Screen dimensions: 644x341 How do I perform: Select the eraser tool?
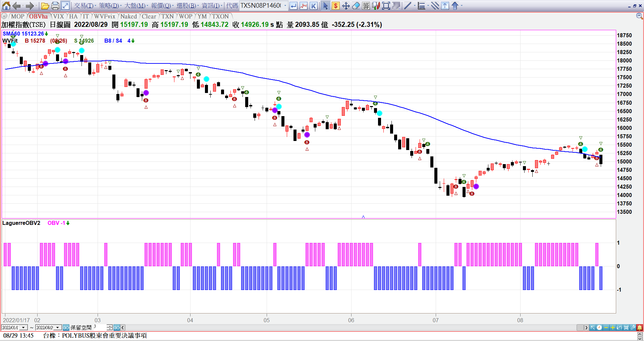pos(356,6)
